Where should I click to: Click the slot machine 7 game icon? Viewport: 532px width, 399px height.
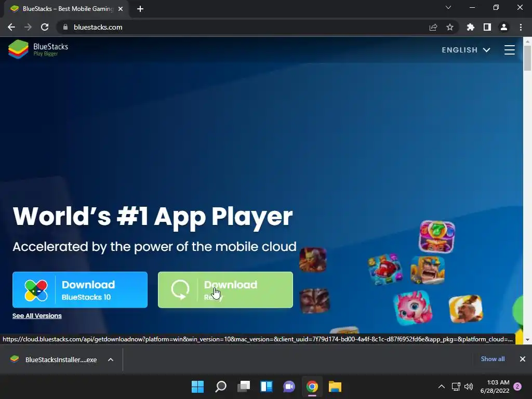437,236
